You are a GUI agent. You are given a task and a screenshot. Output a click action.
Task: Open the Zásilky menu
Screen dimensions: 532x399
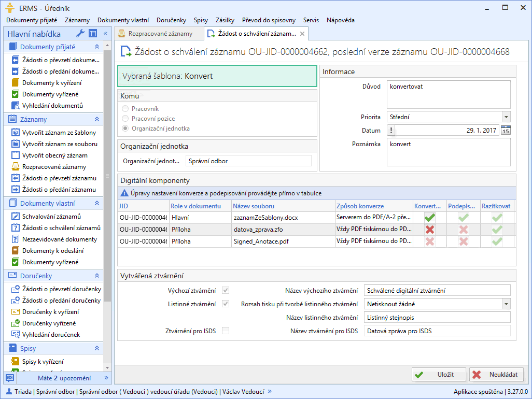(x=225, y=20)
